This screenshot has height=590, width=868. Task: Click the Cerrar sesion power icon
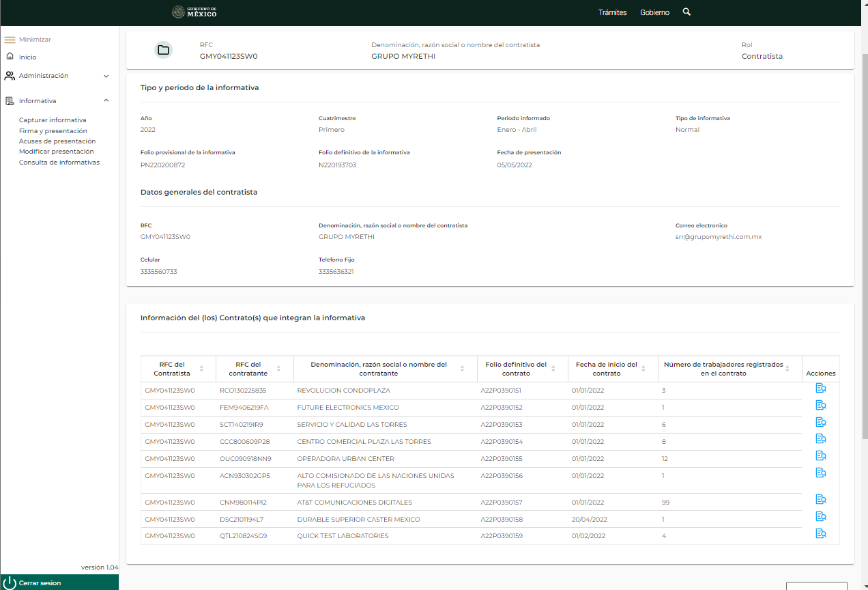click(10, 582)
